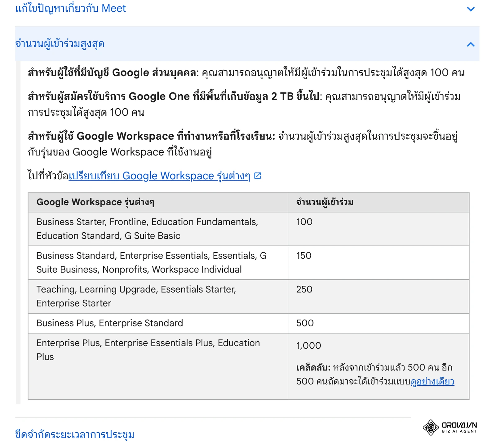Click the 500 participants cell

pos(379,323)
